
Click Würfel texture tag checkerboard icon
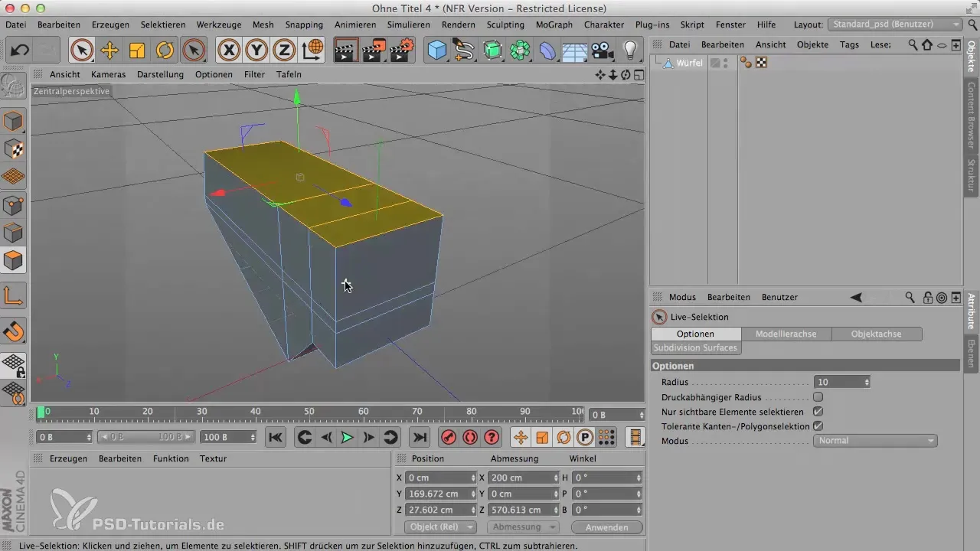click(761, 64)
